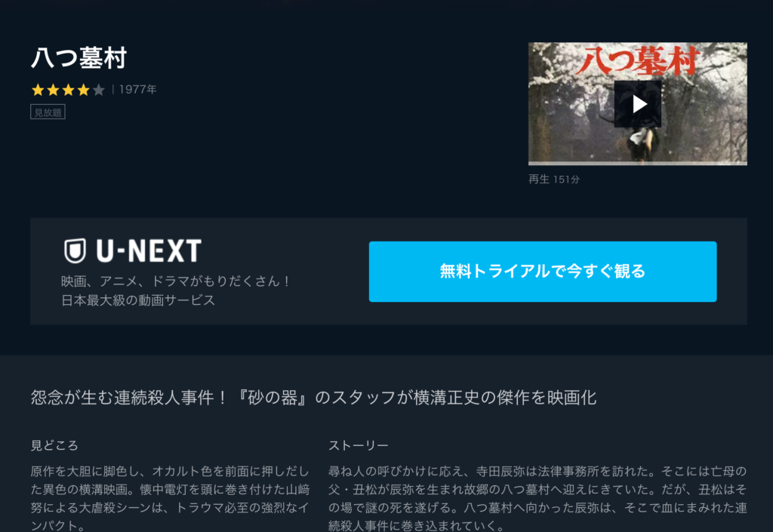Click the story paragraph starting with 尋ね人の呼びかけ

pyautogui.click(x=537, y=499)
